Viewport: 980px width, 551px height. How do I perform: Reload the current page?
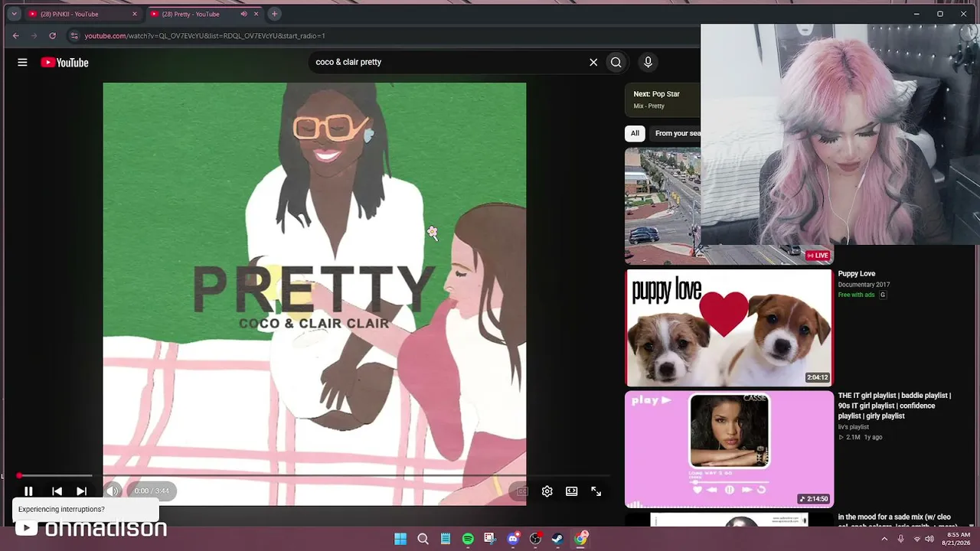click(x=52, y=36)
